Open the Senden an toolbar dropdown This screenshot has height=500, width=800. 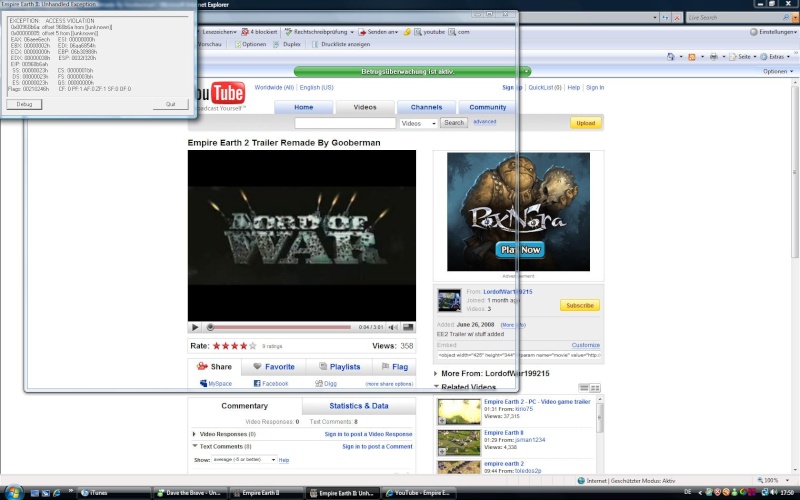[378, 32]
